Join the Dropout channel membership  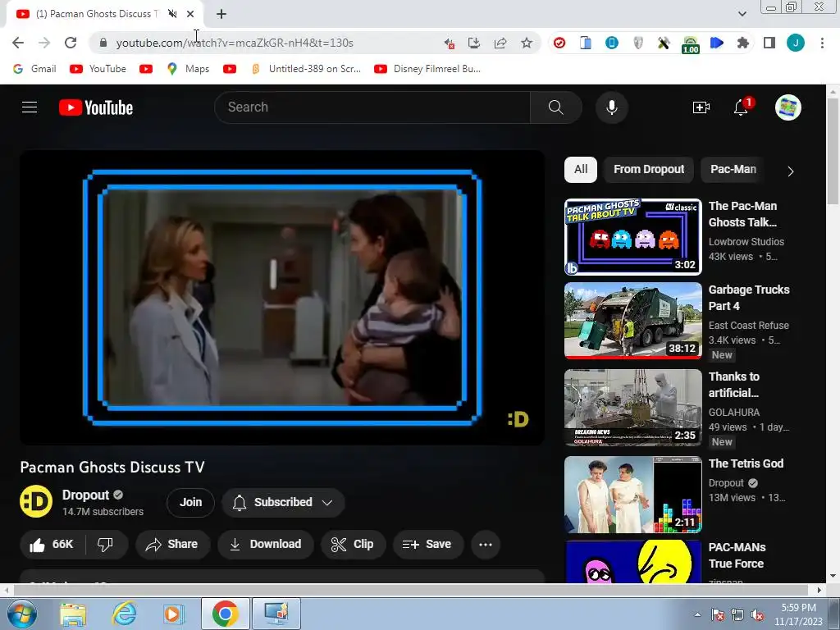click(190, 503)
